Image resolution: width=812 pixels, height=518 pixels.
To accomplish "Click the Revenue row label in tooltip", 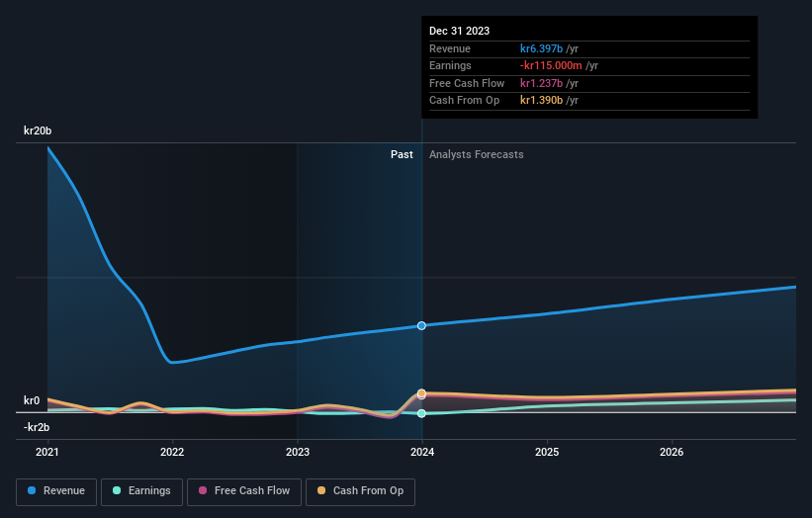I will click(x=450, y=48).
